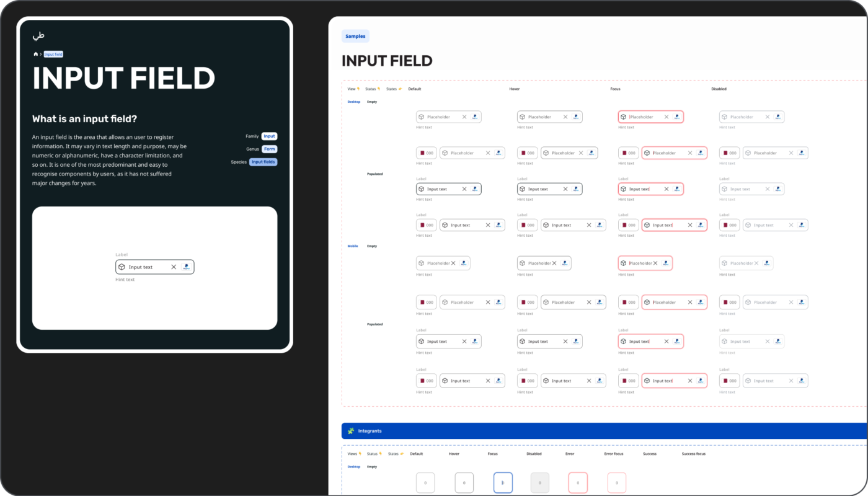The width and height of the screenshot is (868, 496).
Task: Click the cube icon in the Desktop Empty Focus field
Action: click(624, 117)
